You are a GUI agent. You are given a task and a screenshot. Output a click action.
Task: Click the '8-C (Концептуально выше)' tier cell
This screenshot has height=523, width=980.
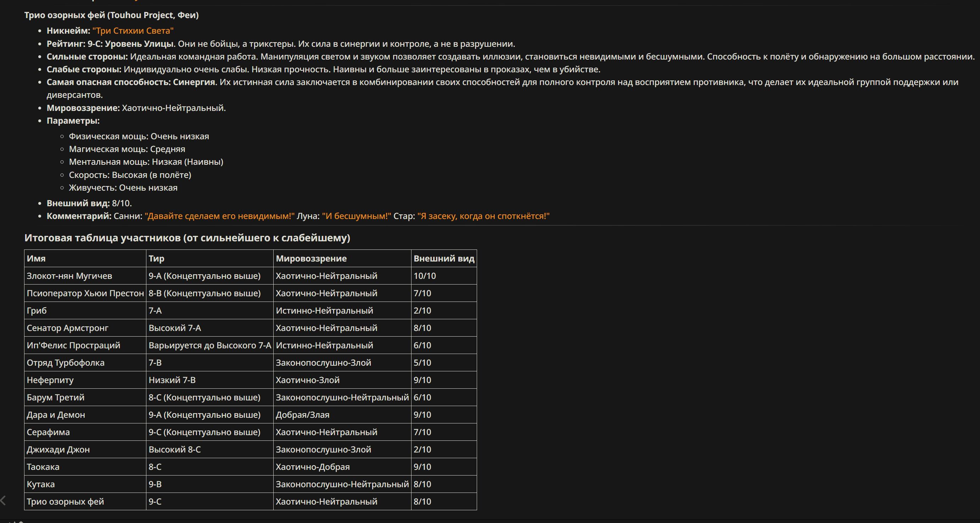209,398
